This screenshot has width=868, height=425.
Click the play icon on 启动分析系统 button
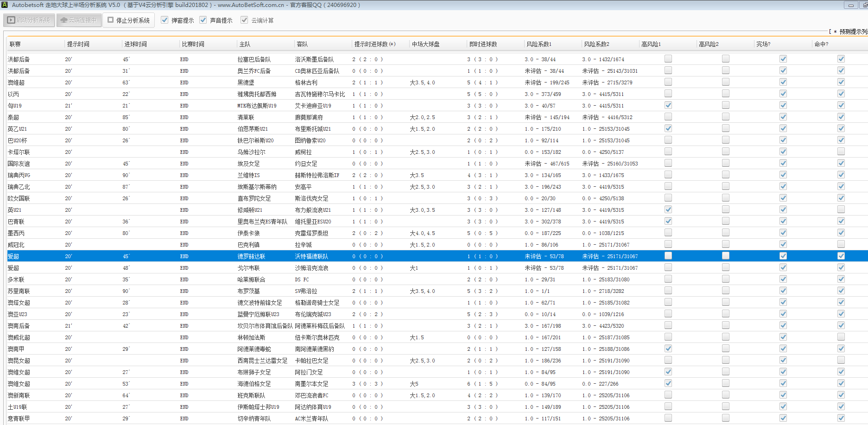[11, 20]
